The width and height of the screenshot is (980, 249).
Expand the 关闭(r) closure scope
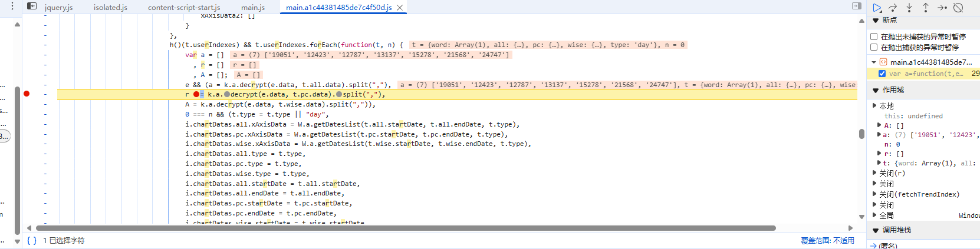[x=874, y=173]
